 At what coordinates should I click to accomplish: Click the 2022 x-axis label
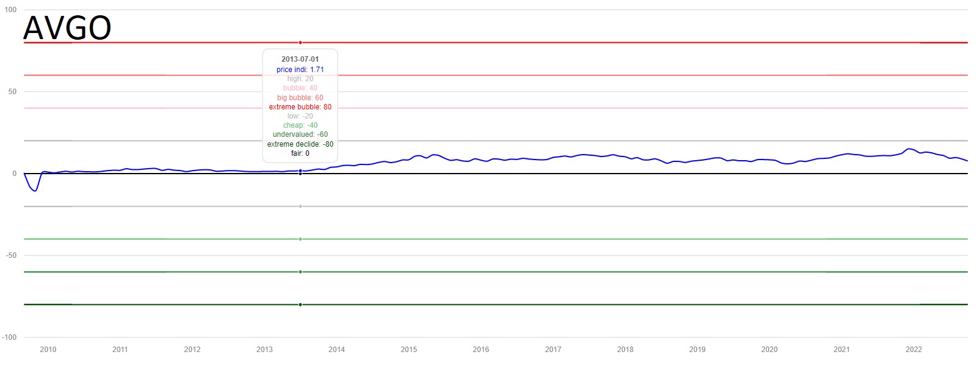pyautogui.click(x=913, y=350)
